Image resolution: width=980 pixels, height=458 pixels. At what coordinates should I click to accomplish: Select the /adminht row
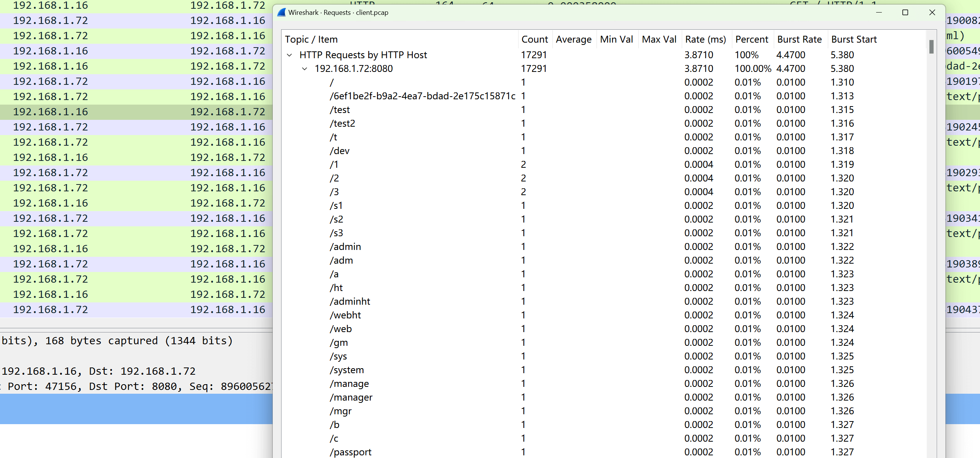point(605,302)
